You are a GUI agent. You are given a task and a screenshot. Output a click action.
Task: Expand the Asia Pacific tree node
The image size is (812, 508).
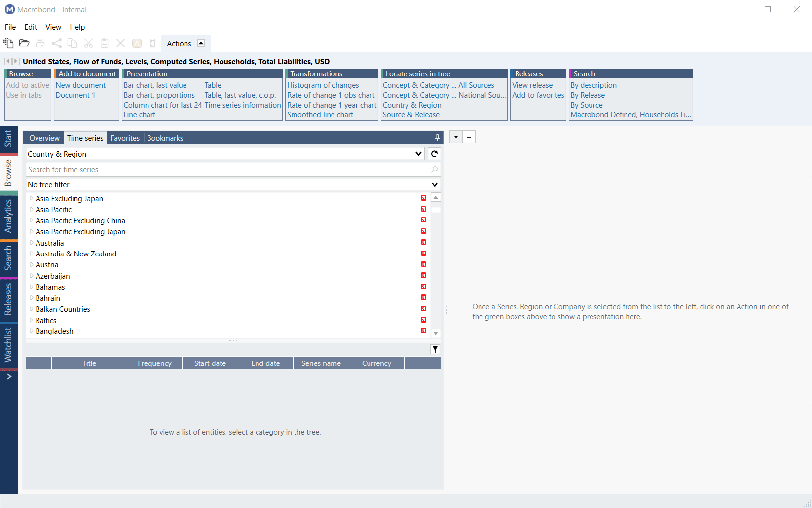(32, 210)
